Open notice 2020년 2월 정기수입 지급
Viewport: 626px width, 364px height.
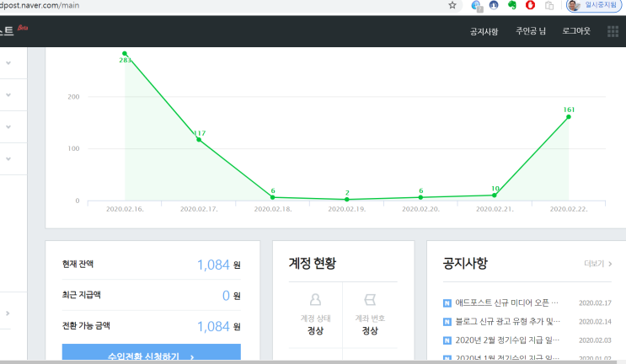(x=507, y=340)
